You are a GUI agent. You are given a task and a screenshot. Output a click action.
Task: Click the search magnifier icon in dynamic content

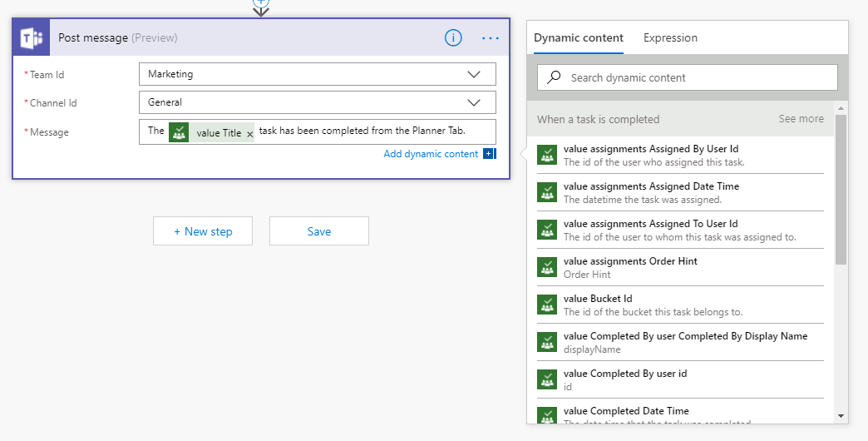tap(554, 77)
